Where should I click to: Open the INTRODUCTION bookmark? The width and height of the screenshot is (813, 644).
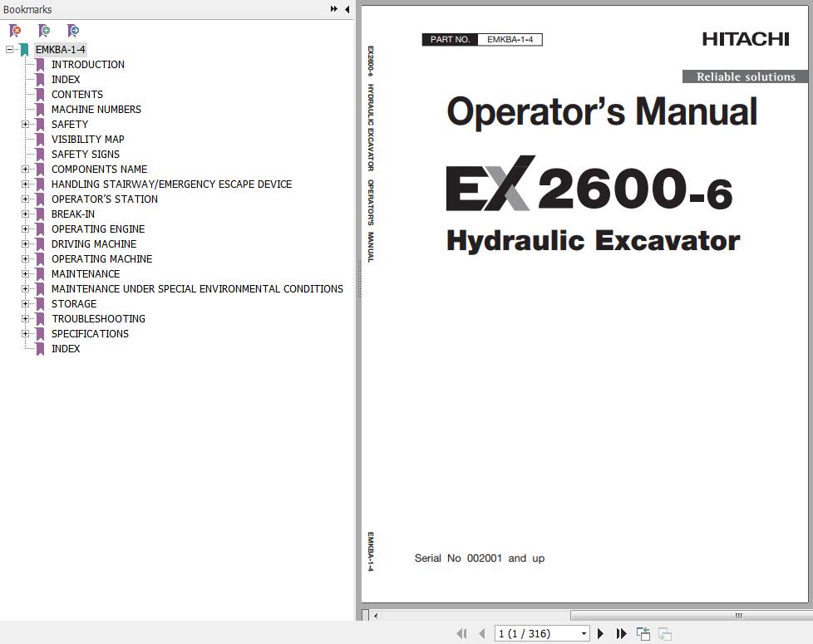coord(88,65)
